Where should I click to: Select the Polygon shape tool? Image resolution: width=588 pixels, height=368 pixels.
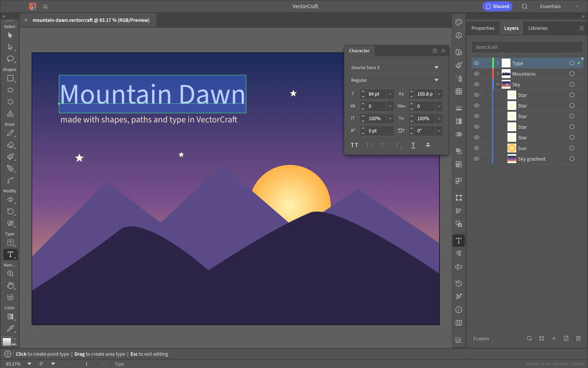pyautogui.click(x=10, y=102)
